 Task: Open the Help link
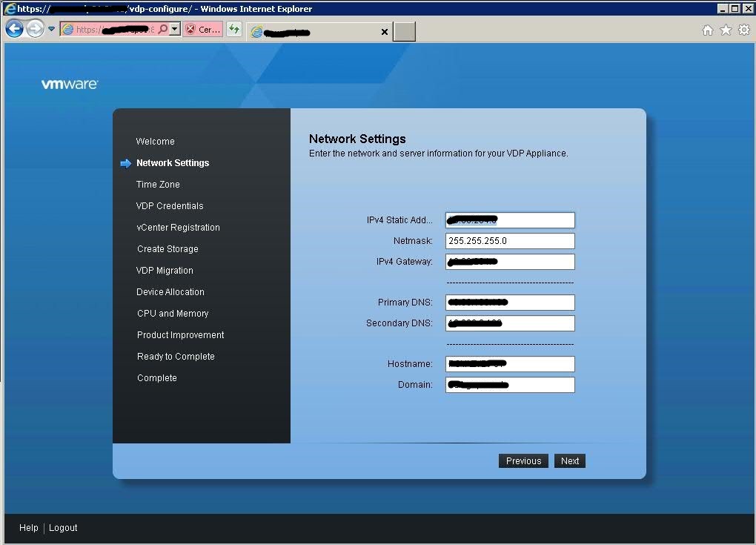pyautogui.click(x=28, y=528)
